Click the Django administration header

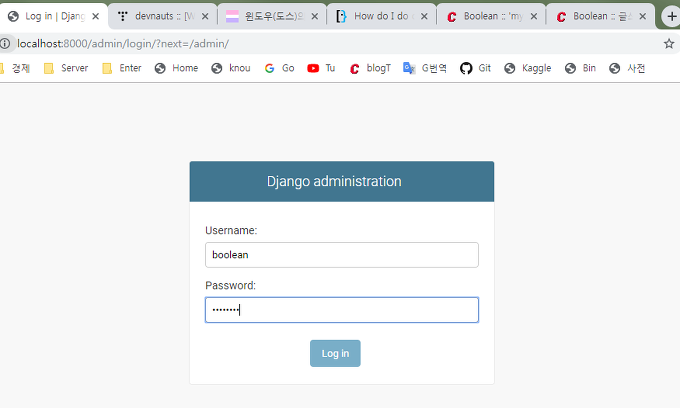[x=334, y=181]
